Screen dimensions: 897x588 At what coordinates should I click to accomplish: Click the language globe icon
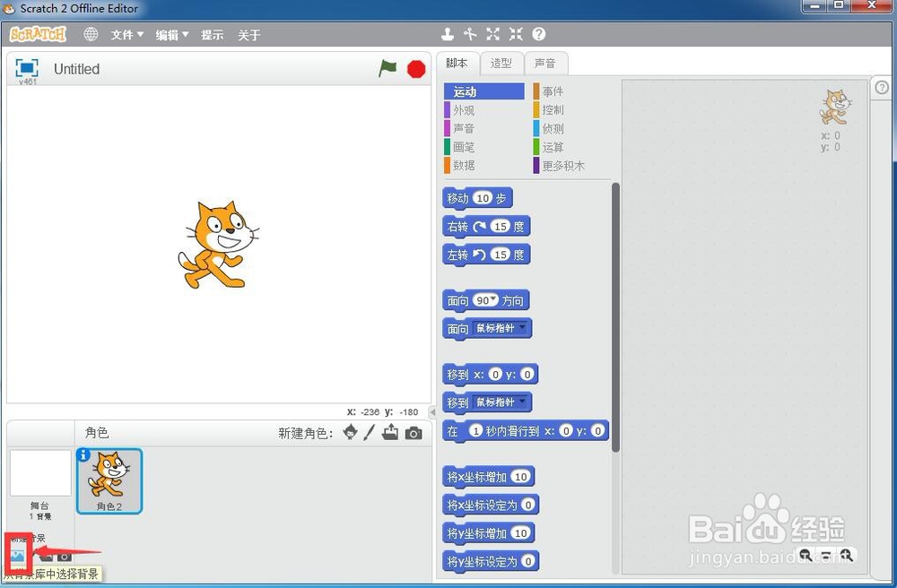[x=90, y=34]
